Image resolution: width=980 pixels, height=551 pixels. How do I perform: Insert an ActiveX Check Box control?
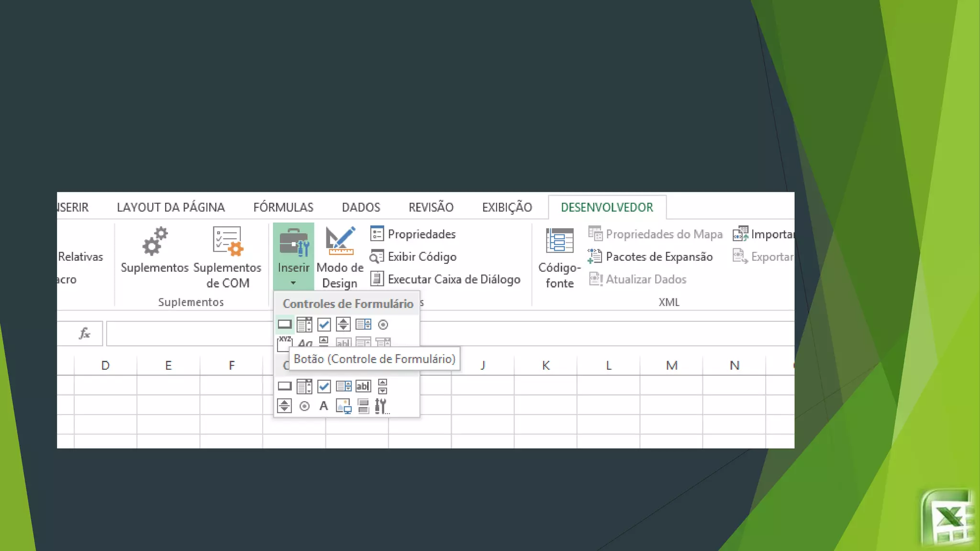click(x=324, y=386)
